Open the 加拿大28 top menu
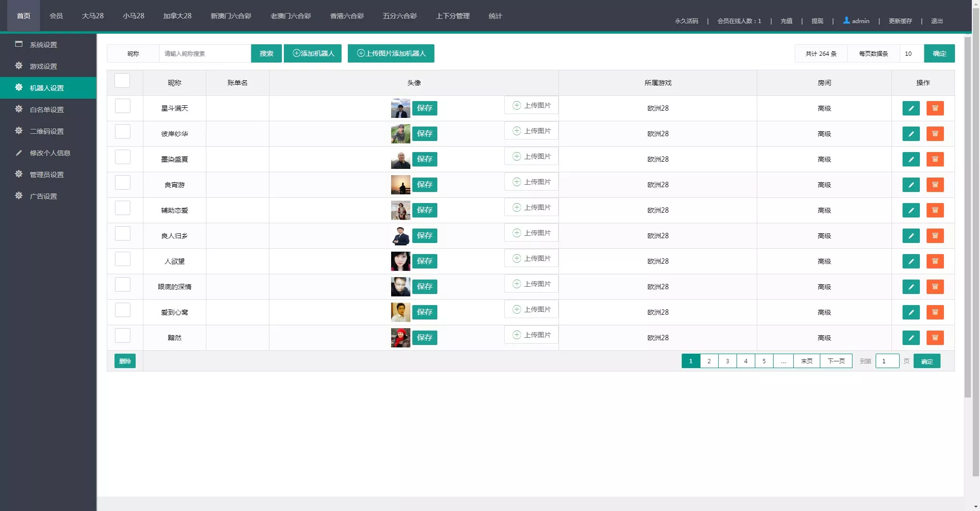The height and width of the screenshot is (511, 980). point(177,16)
